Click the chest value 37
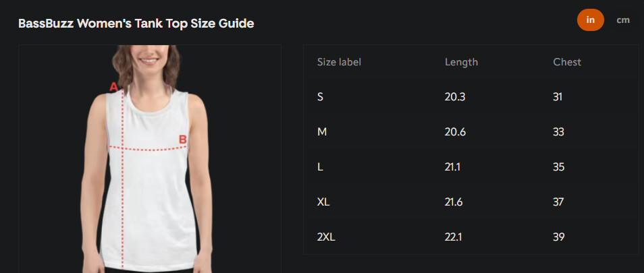Image resolution: width=644 pixels, height=273 pixels. tap(558, 202)
